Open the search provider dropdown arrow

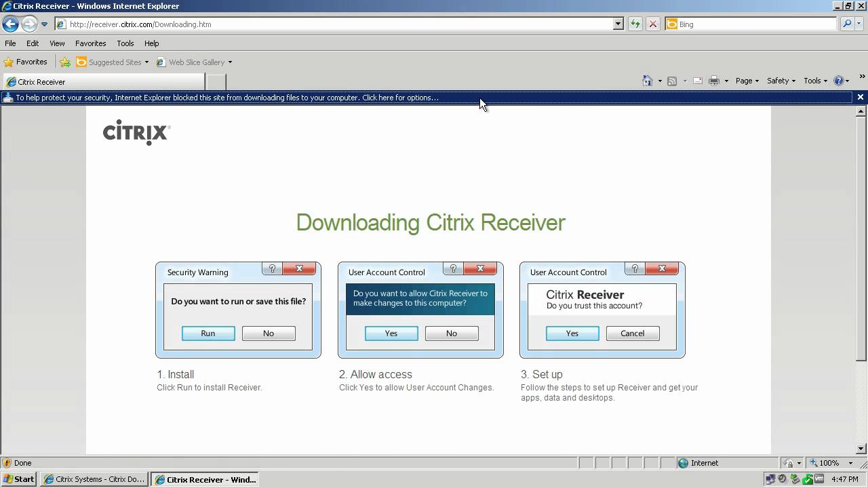859,24
